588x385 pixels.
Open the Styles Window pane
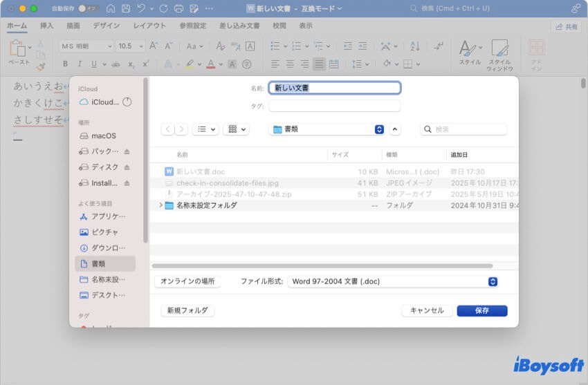pyautogui.click(x=499, y=55)
